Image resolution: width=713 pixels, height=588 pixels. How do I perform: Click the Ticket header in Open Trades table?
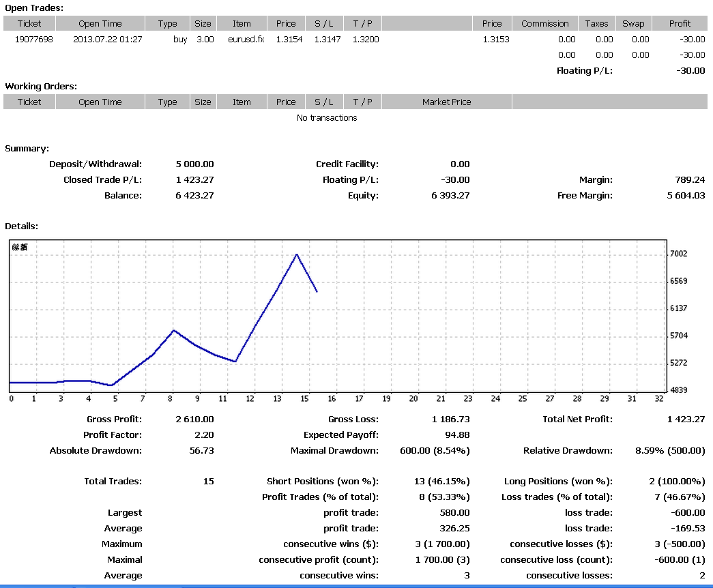coord(29,24)
